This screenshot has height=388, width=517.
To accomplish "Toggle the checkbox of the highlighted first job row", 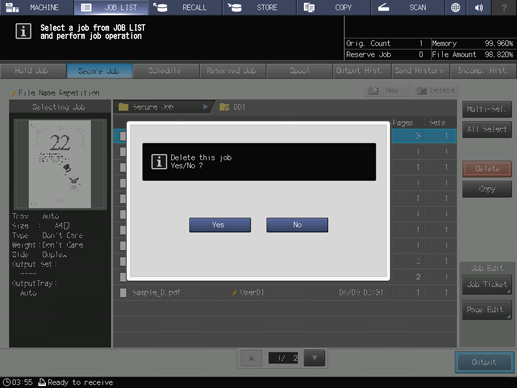I will tap(122, 136).
